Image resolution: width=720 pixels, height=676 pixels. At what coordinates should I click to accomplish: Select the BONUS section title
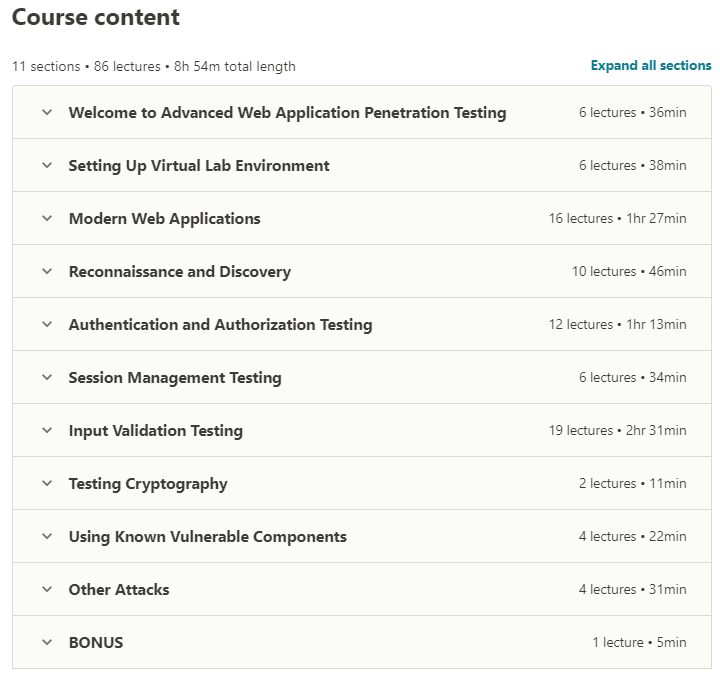(x=96, y=643)
